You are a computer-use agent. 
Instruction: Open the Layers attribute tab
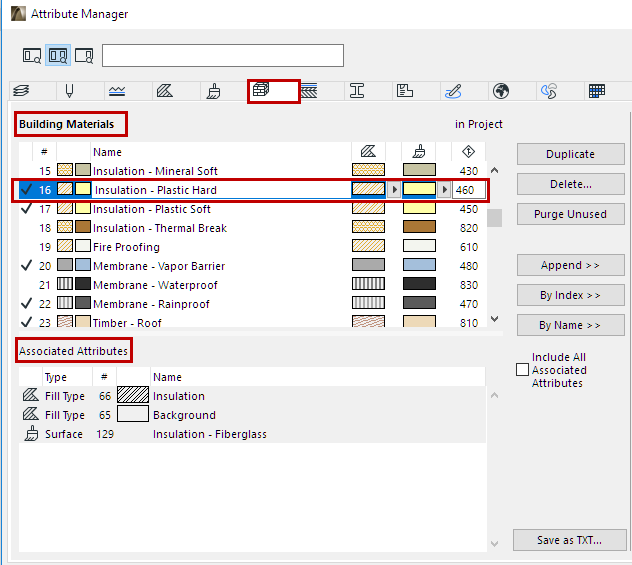click(x=21, y=91)
